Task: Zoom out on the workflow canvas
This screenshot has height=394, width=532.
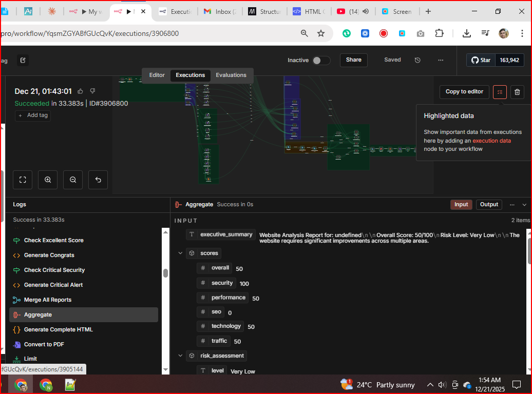Action: pos(72,180)
